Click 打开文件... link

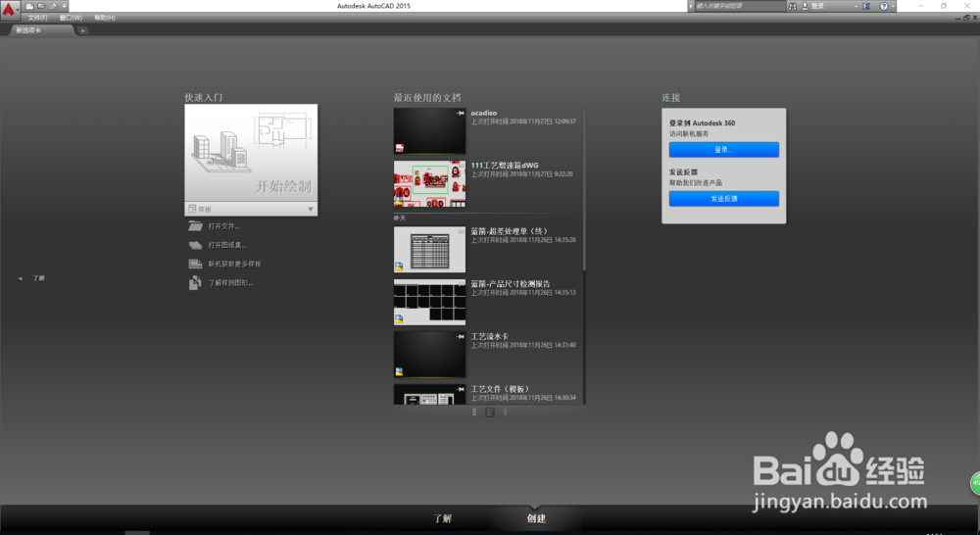pos(223,226)
